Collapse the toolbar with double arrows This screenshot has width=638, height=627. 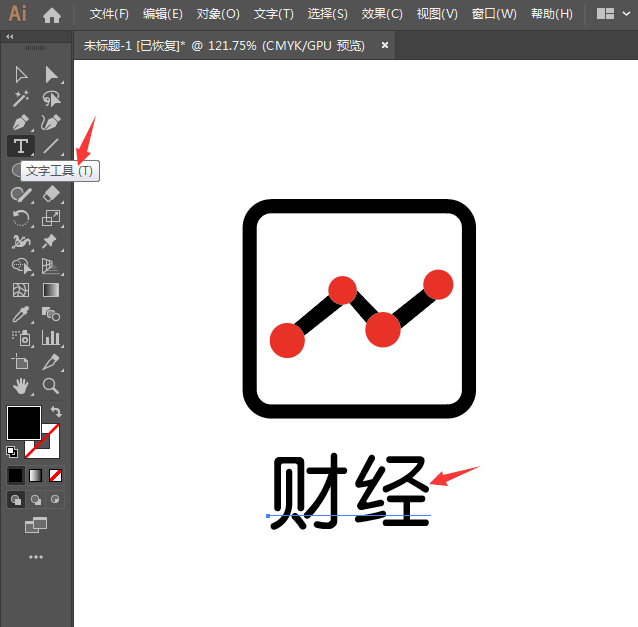[10, 37]
